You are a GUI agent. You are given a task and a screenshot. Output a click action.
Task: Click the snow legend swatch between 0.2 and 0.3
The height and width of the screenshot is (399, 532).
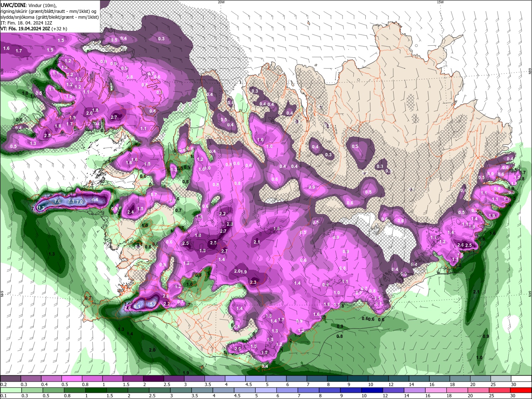tap(10, 379)
